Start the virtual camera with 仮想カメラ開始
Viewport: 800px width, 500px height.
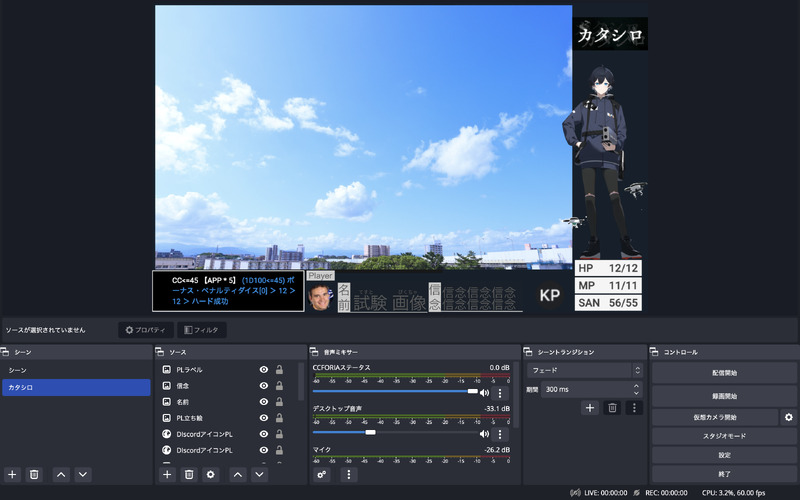click(715, 417)
